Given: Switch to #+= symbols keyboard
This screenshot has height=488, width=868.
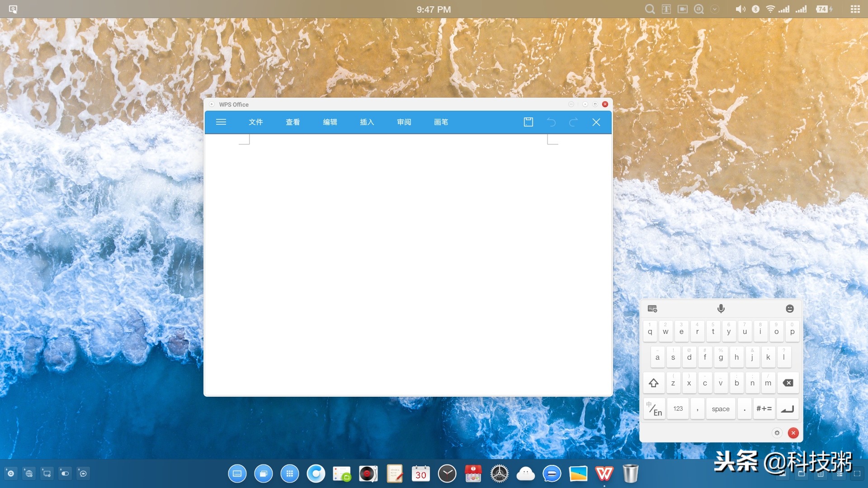Looking at the screenshot, I should [764, 409].
